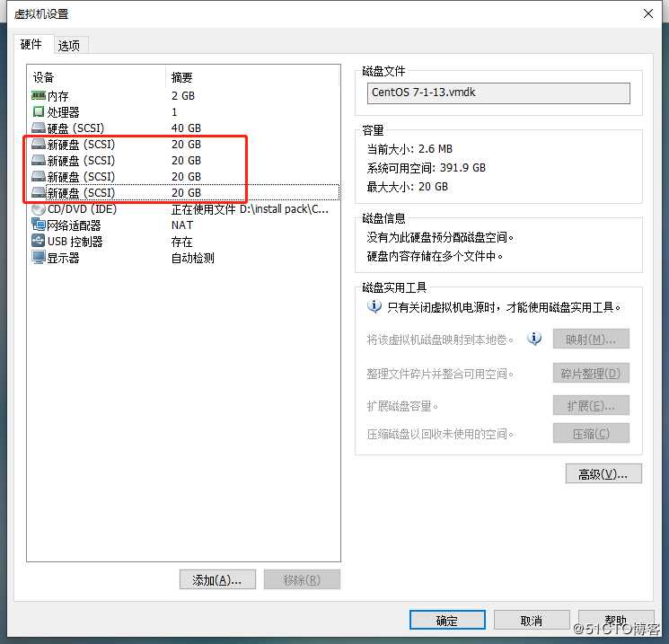Click the 压缩(C) button
The image size is (669, 644).
[x=591, y=434]
